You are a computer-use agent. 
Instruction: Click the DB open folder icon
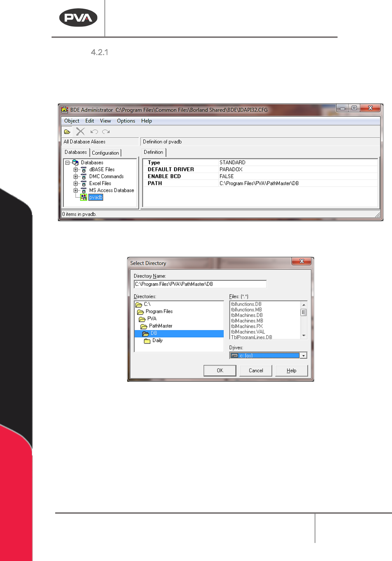point(146,333)
